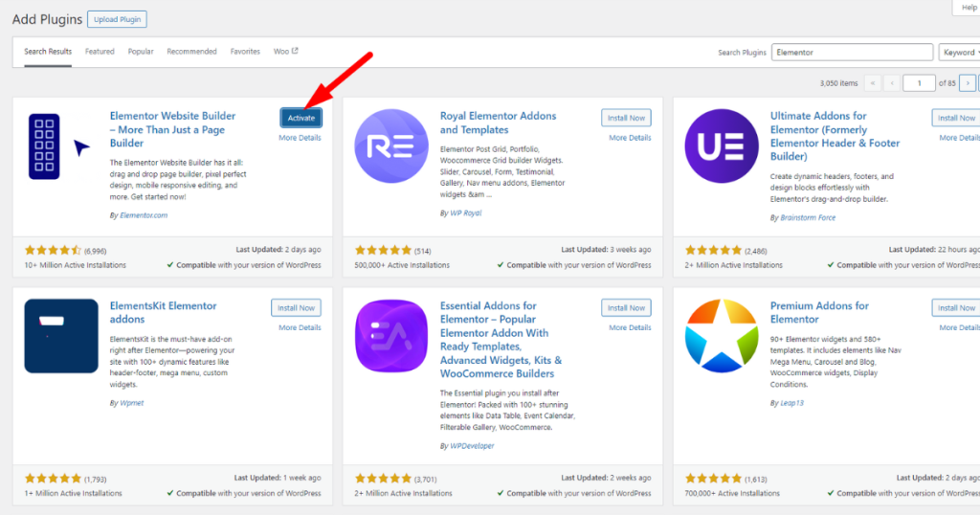The height and width of the screenshot is (515, 980).
Task: Open Ultimate Addons for Elementor title link
Action: pos(835,136)
